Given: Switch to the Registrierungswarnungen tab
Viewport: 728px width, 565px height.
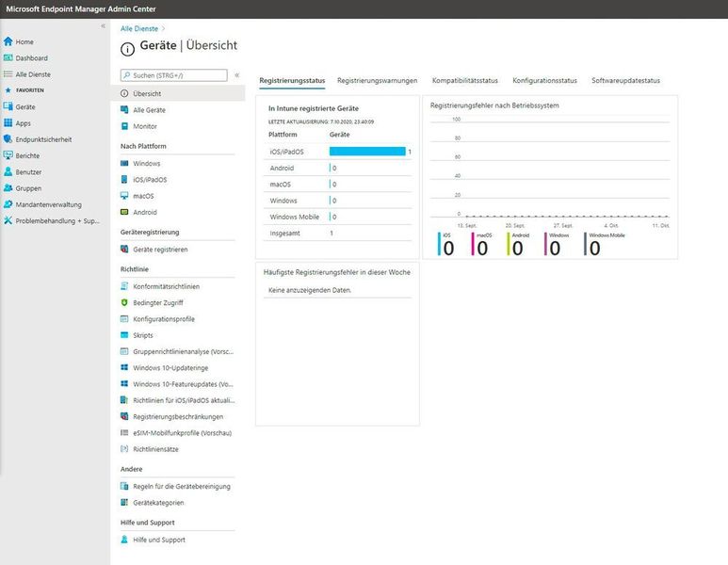Looking at the screenshot, I should tap(377, 81).
